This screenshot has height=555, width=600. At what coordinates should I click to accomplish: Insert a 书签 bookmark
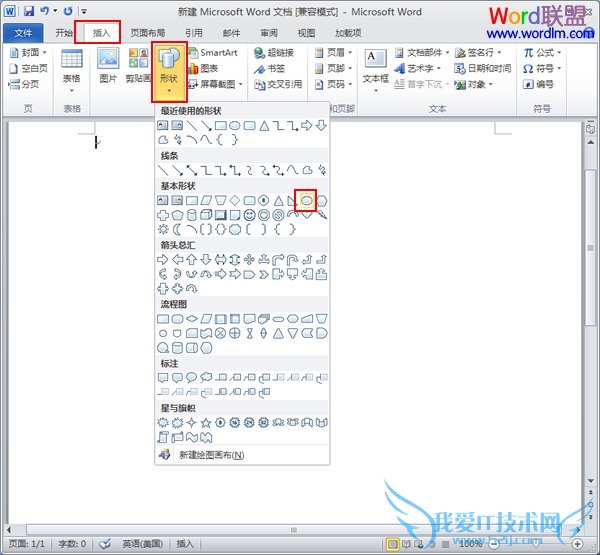(x=269, y=69)
